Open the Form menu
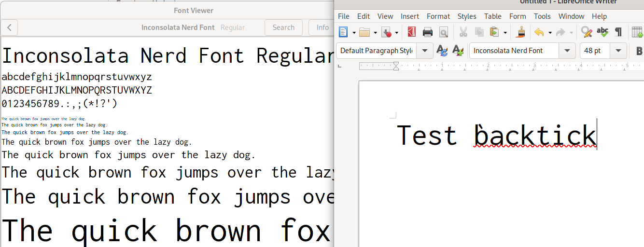This screenshot has height=247, width=644. [518, 16]
